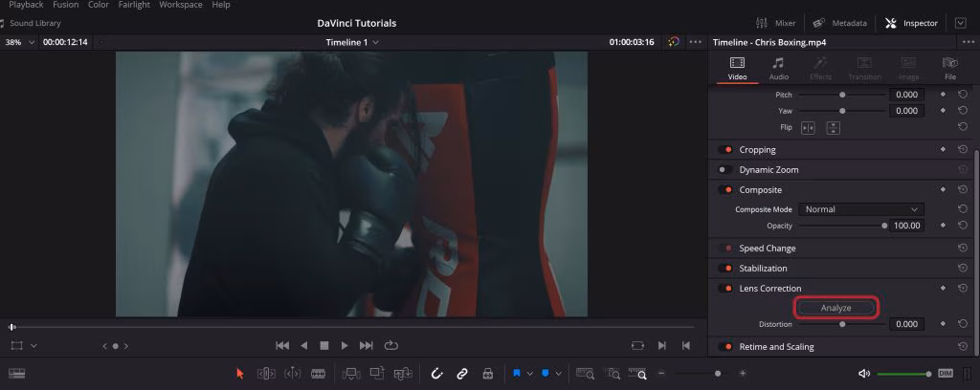Click the Insert Clip toolbar icon
Viewport: 980px width, 390px height.
[x=351, y=373]
